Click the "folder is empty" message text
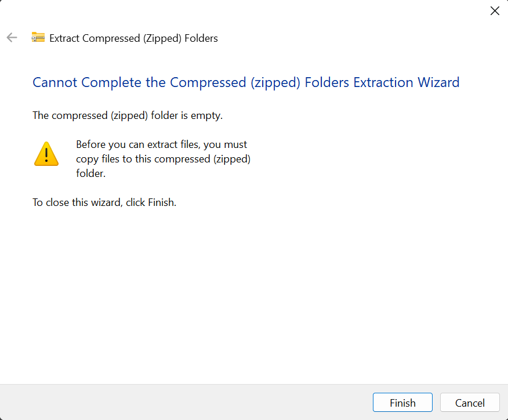This screenshot has width=508, height=420. [187, 115]
